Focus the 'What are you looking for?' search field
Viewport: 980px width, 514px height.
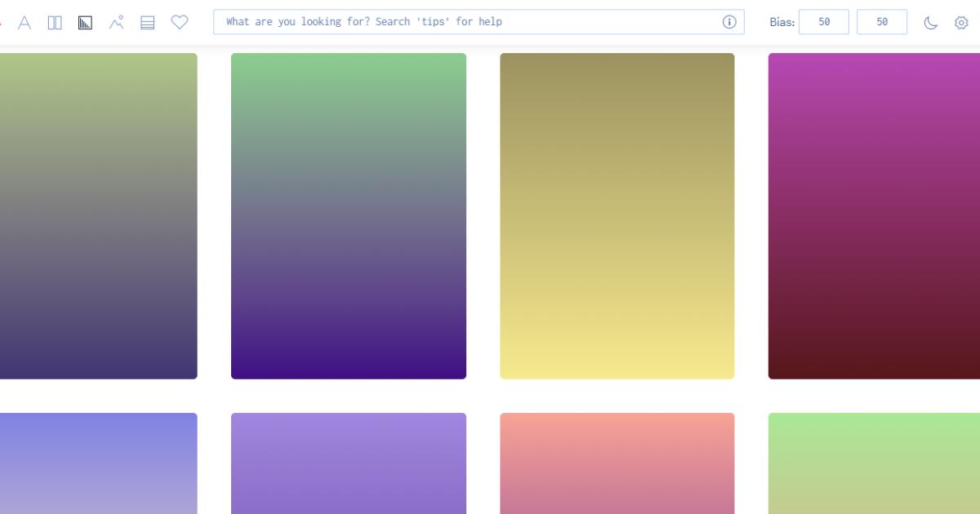click(479, 22)
